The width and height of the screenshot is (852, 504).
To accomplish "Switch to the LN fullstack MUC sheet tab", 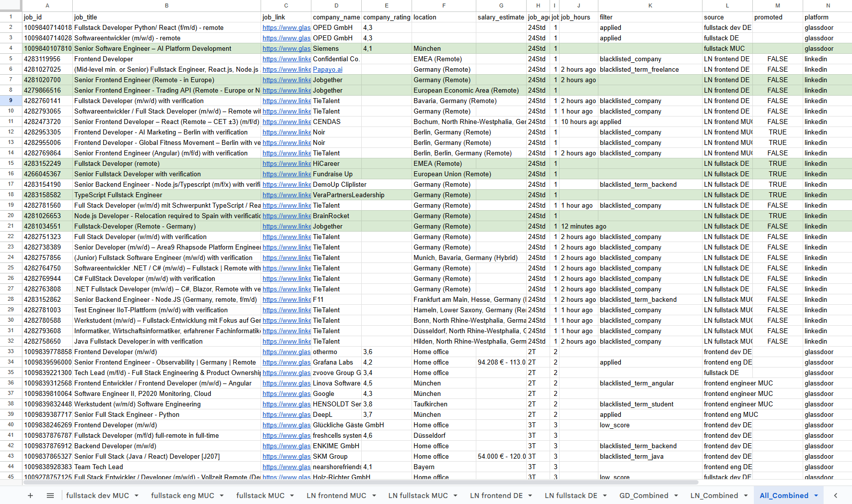I will (x=418, y=496).
